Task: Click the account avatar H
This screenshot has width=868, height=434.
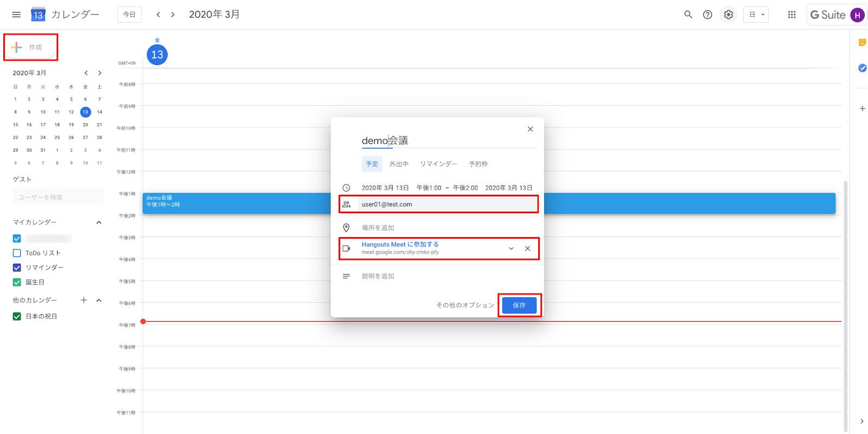Action: (857, 15)
